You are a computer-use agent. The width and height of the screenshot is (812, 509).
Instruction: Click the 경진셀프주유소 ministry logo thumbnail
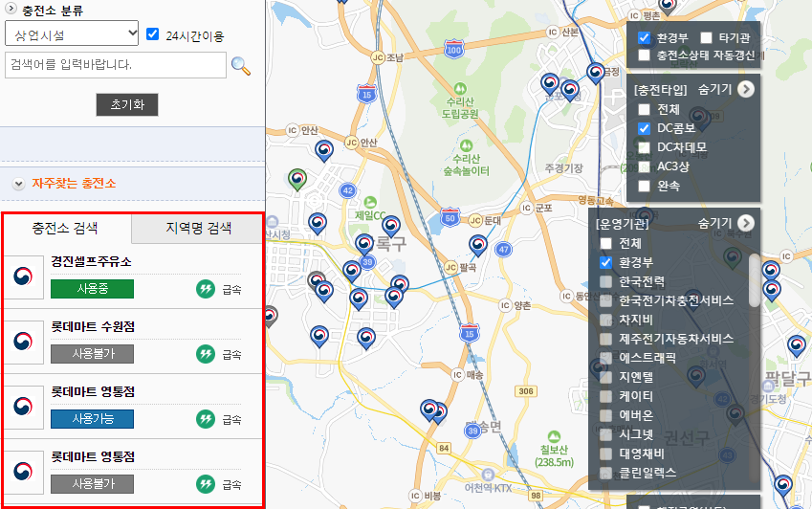pos(23,277)
